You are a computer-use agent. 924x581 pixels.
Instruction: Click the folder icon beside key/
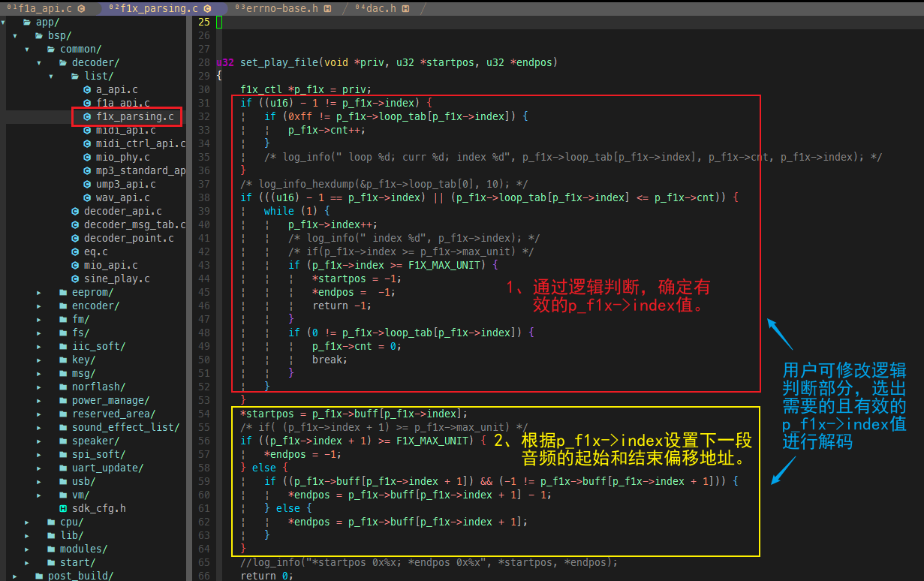click(x=63, y=360)
